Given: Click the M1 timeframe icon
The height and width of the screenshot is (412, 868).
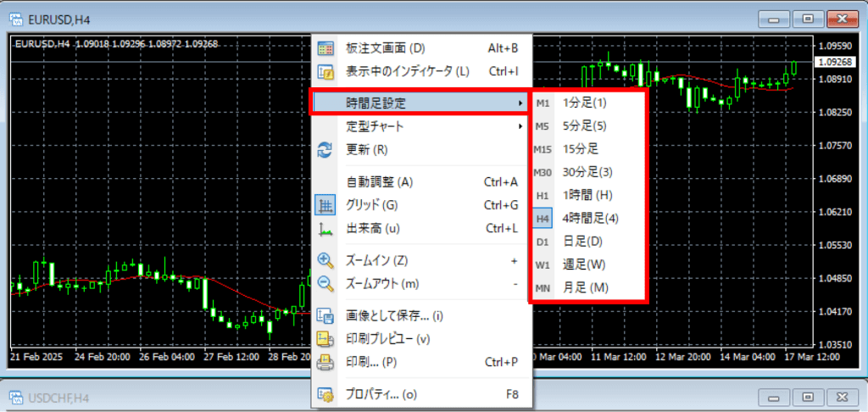Looking at the screenshot, I should coord(543,103).
